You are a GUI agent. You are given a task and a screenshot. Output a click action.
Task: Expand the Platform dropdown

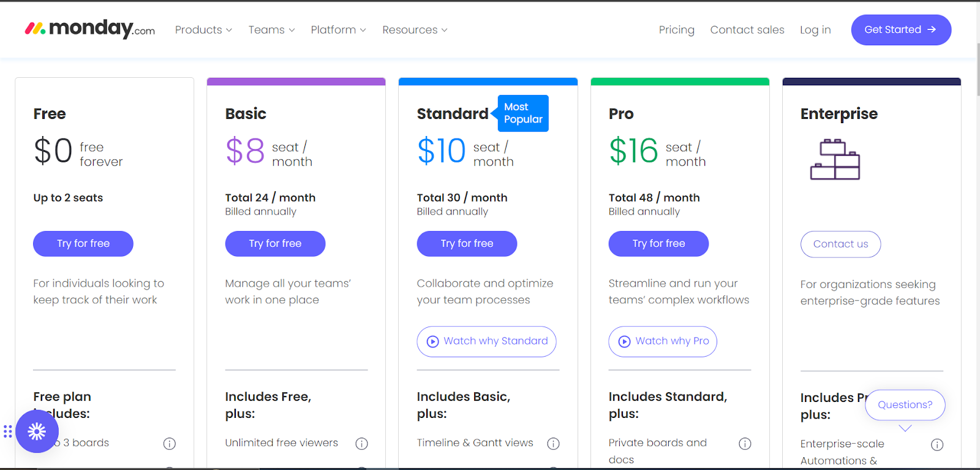click(x=337, y=29)
